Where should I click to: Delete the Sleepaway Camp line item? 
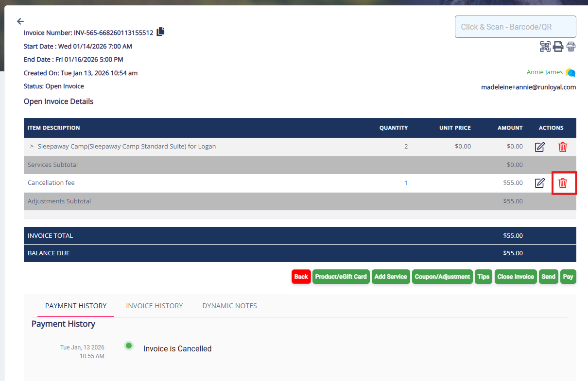click(563, 147)
